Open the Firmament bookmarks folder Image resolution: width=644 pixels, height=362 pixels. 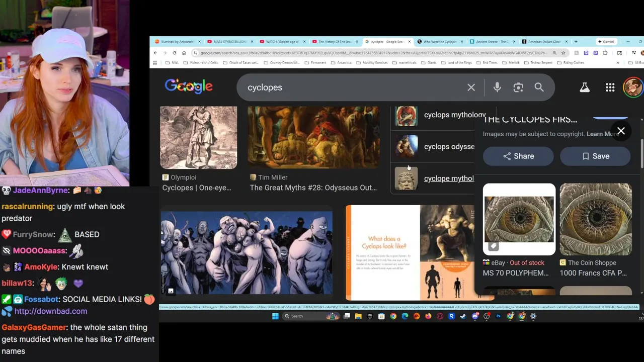click(315, 63)
